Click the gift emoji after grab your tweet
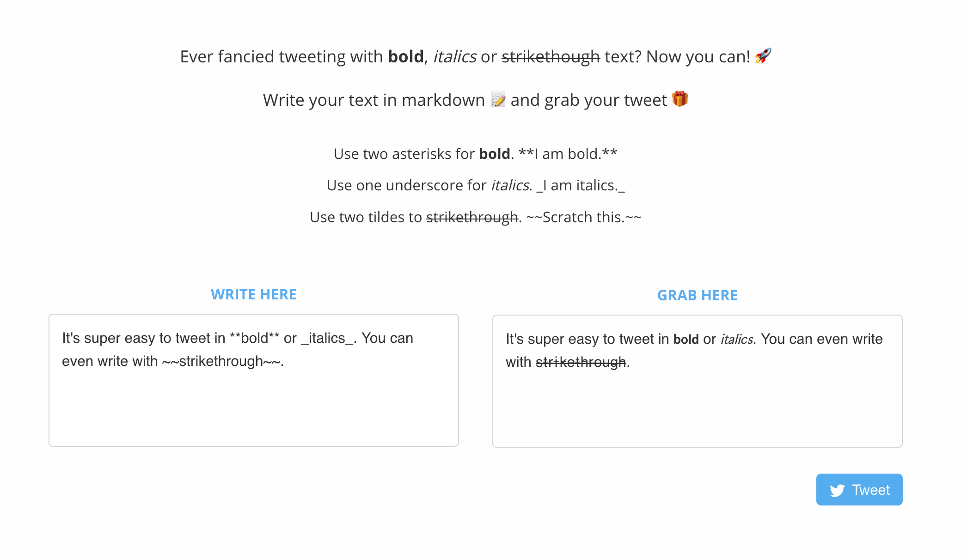This screenshot has height=560, width=967. (x=679, y=99)
